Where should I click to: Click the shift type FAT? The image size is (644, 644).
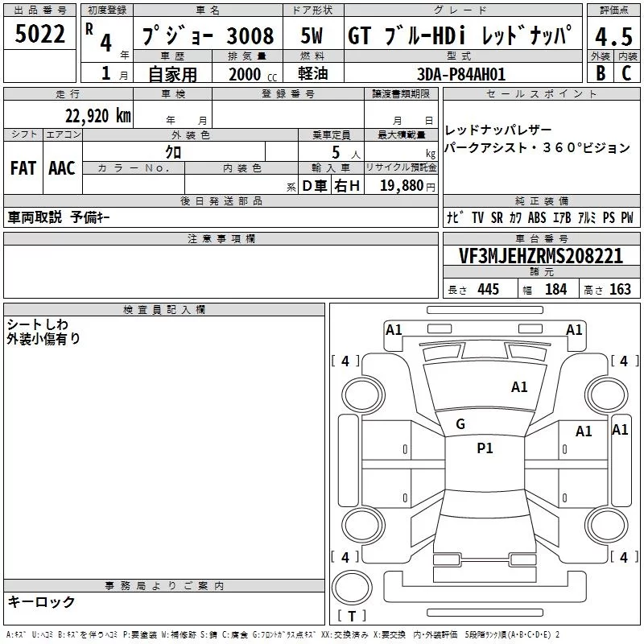[23, 168]
